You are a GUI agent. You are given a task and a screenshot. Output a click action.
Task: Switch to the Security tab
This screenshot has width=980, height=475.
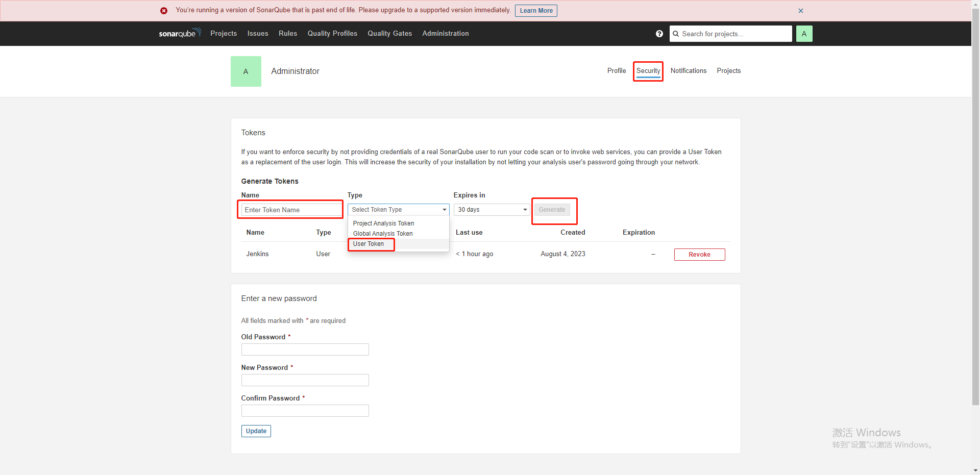(648, 70)
